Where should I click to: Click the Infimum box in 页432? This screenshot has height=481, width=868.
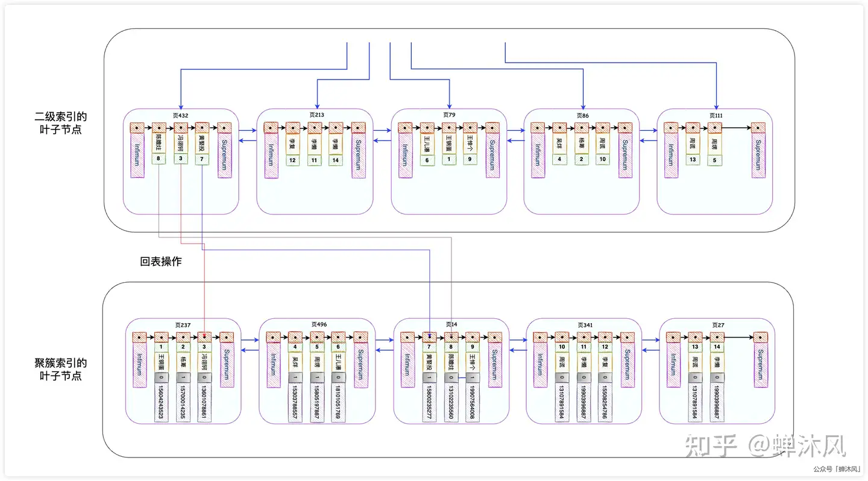click(138, 155)
